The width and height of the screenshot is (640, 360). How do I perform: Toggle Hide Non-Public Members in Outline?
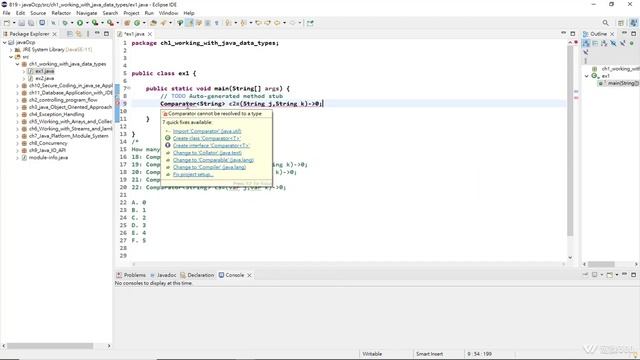(631, 43)
